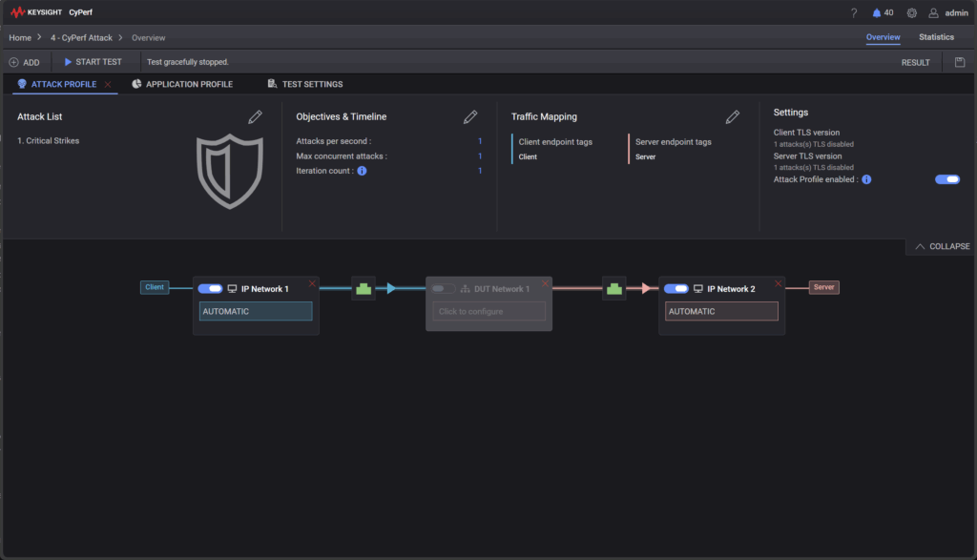This screenshot has height=560, width=977.
Task: Click the Attack Profile enabled info icon
Action: coord(866,179)
